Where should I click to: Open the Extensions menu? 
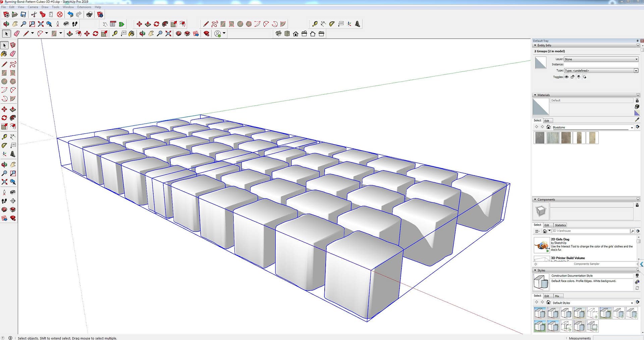click(84, 7)
